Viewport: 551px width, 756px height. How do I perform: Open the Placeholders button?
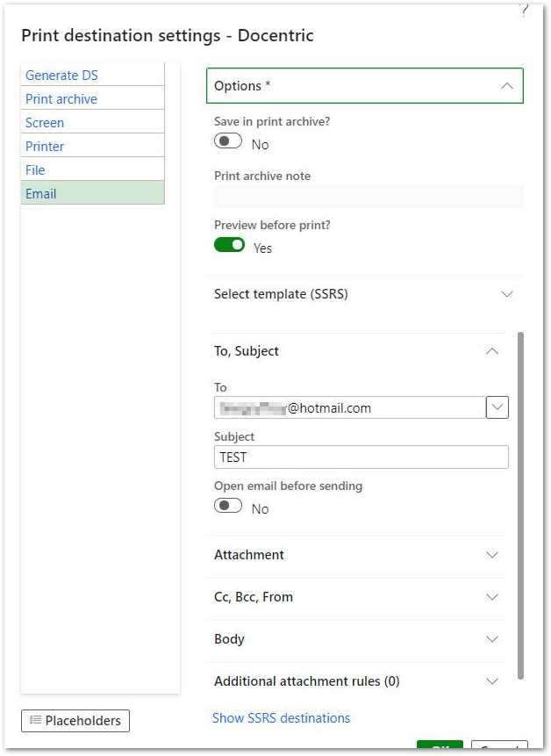pyautogui.click(x=75, y=720)
